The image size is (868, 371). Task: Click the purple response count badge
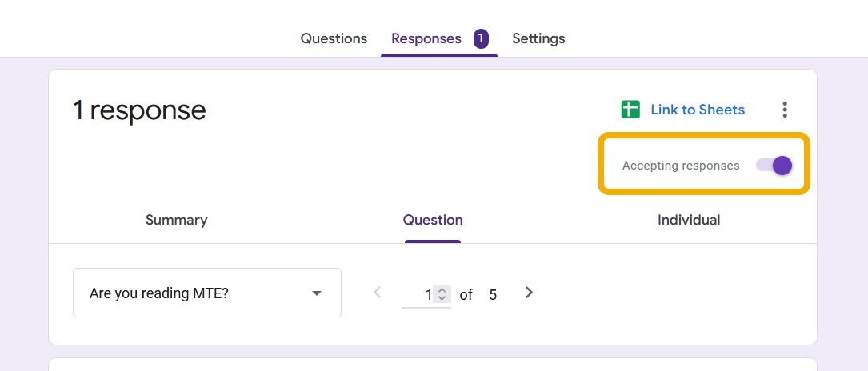click(481, 38)
